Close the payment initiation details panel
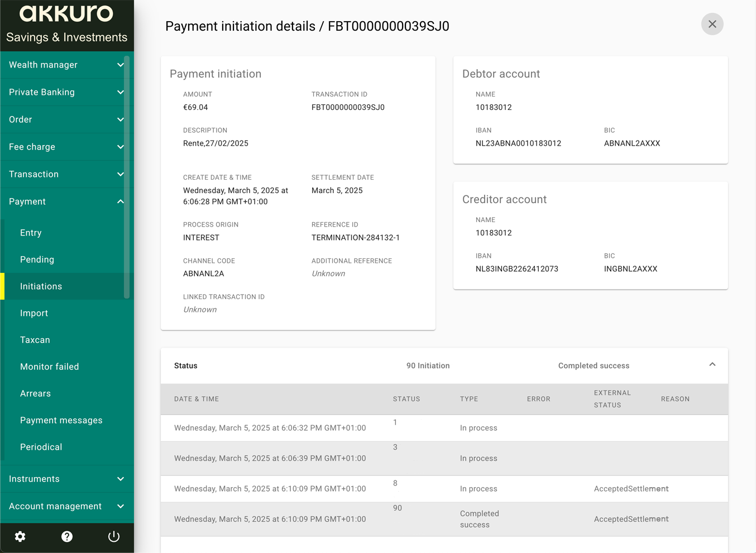Image resolution: width=756 pixels, height=553 pixels. tap(712, 24)
